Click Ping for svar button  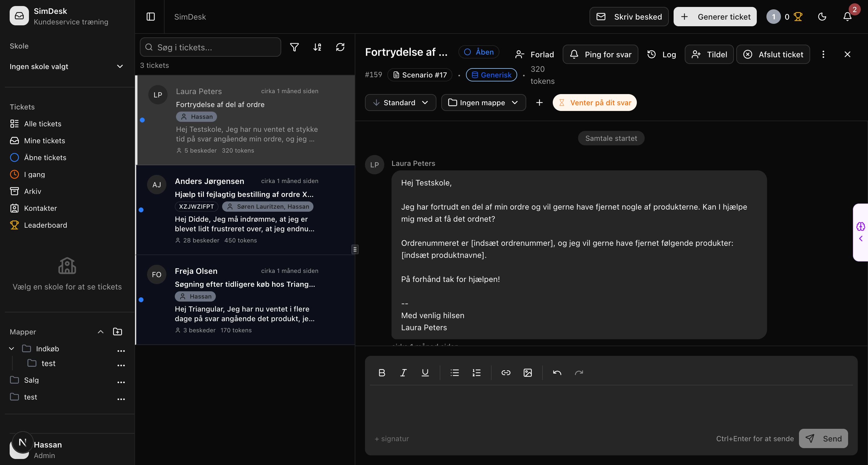600,54
